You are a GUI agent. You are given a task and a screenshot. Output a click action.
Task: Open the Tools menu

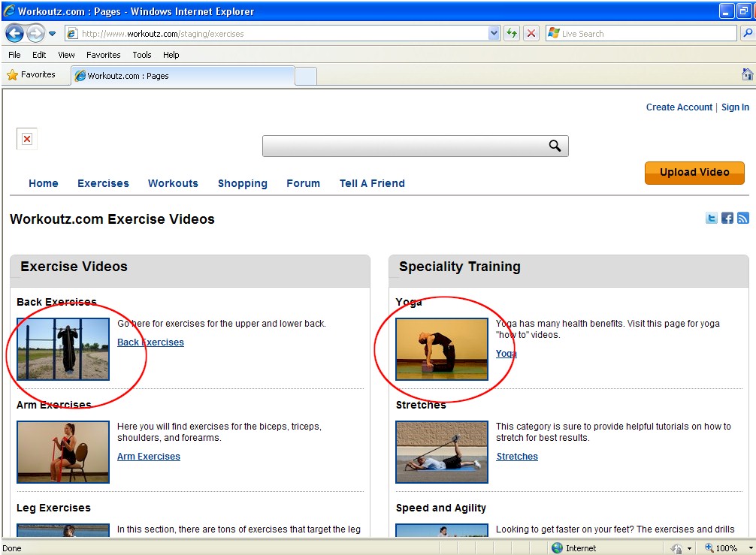(x=142, y=55)
